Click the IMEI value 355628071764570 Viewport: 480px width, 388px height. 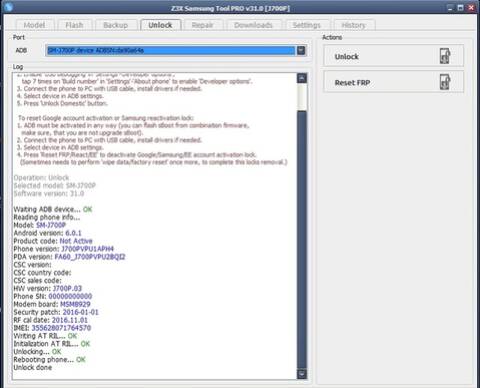[61, 328]
